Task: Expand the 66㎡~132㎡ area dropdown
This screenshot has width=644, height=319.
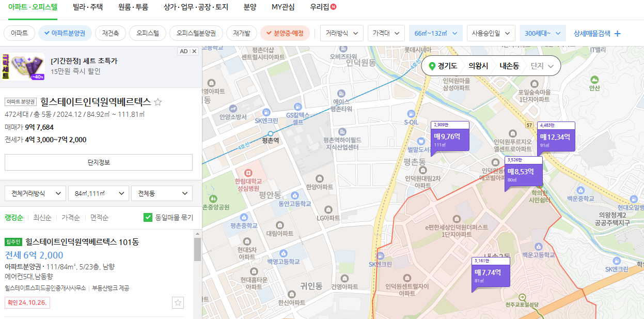Action: 436,33
